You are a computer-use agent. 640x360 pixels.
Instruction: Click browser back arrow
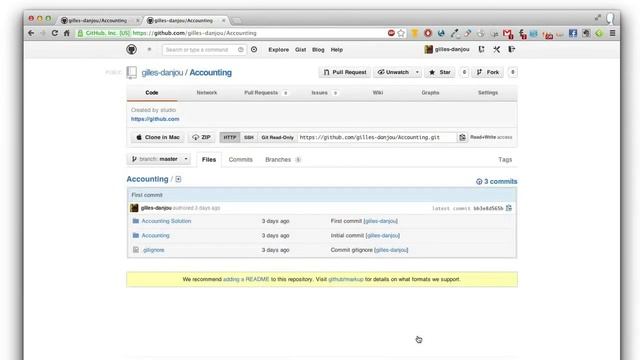[31, 33]
